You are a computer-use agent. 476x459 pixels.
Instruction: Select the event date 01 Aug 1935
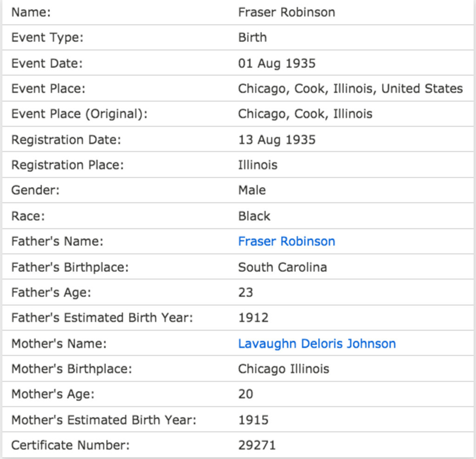(277, 63)
